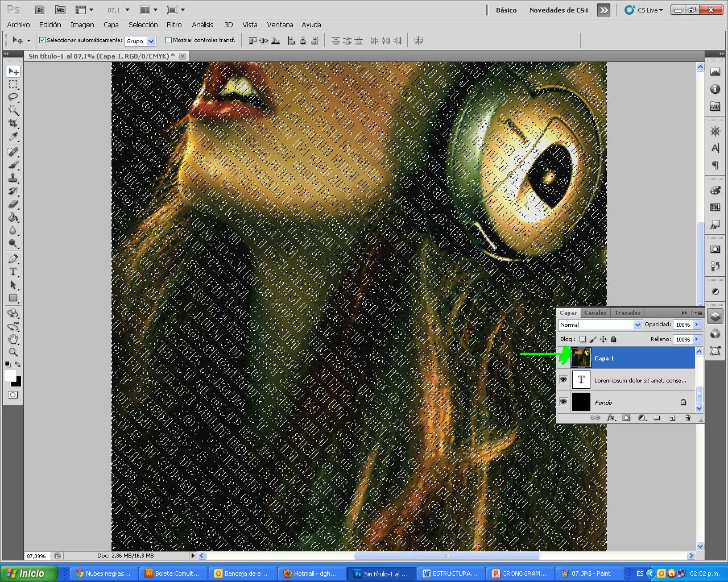Click the background color swatch
This screenshot has height=582, width=728.
coord(18,383)
